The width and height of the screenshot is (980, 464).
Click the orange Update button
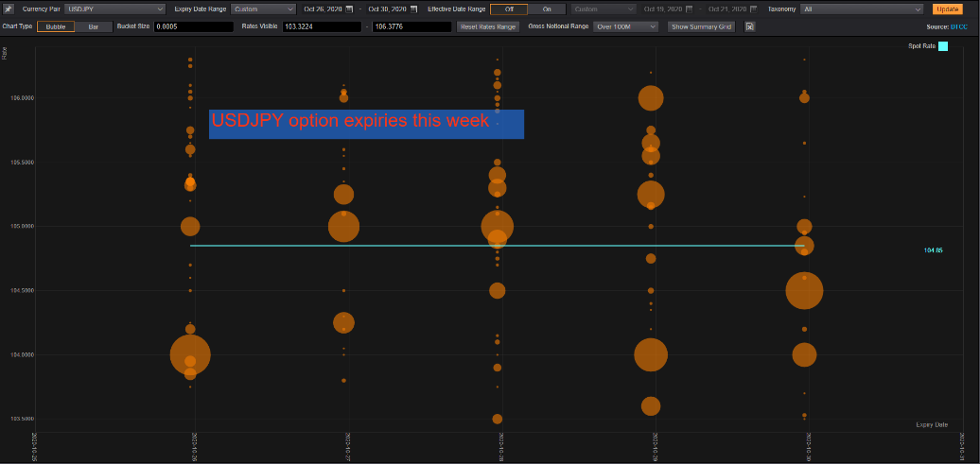(948, 9)
